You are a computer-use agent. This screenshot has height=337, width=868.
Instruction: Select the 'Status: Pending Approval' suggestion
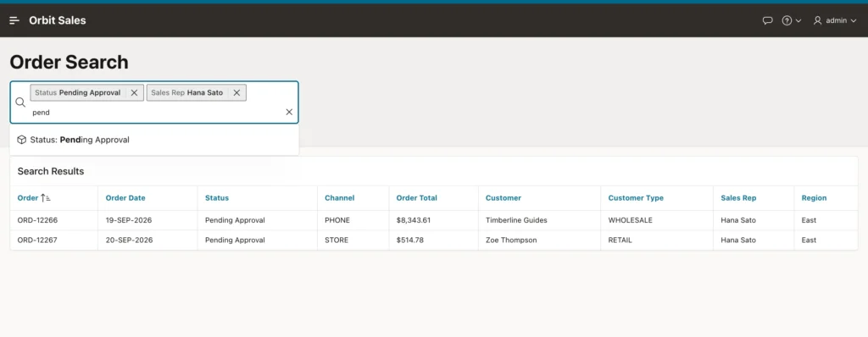pyautogui.click(x=154, y=140)
